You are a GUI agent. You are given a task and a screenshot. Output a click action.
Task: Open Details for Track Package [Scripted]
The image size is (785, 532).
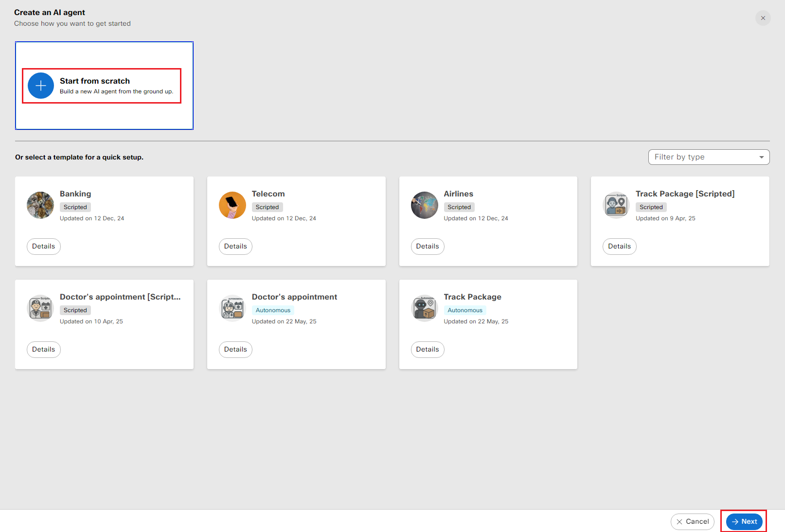[x=619, y=247]
